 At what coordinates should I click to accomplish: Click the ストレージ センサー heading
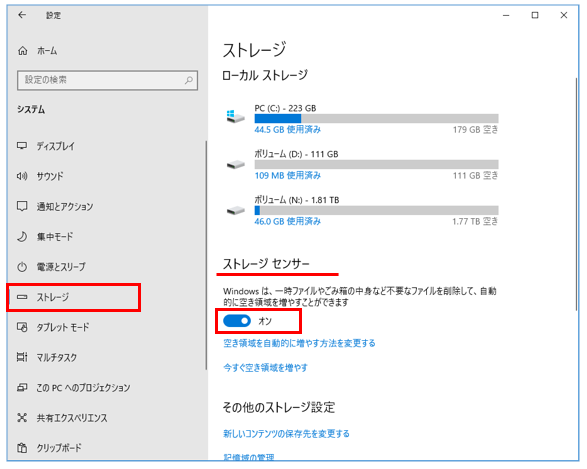pos(266,264)
